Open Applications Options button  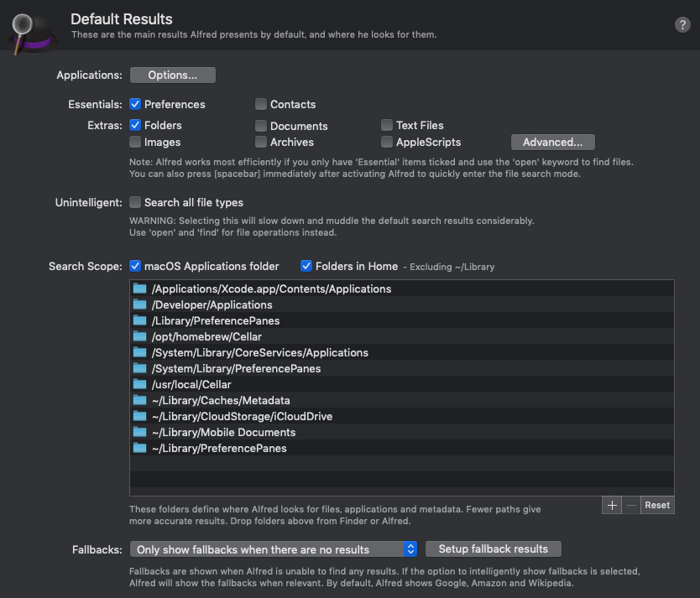point(173,75)
